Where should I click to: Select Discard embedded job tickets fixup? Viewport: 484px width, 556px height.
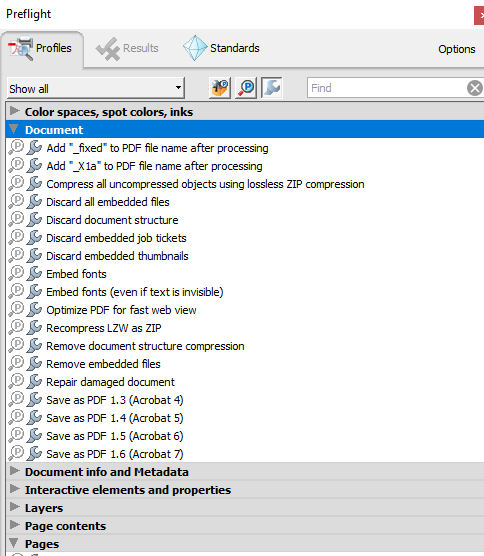tap(116, 238)
